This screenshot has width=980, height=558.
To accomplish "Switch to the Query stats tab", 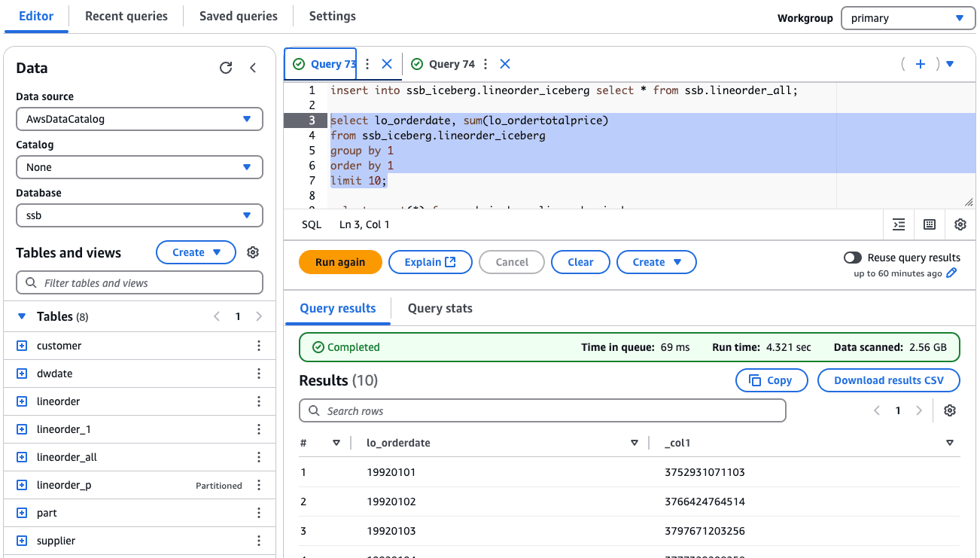I will [x=440, y=308].
